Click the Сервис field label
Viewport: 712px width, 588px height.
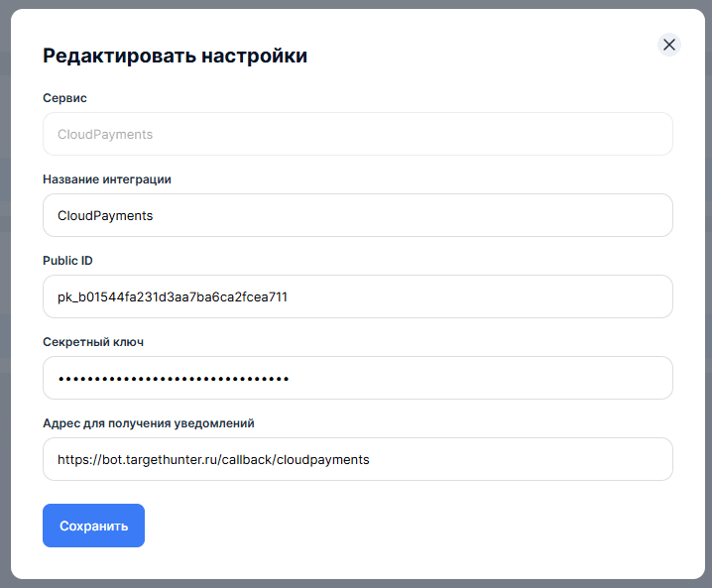pos(64,98)
